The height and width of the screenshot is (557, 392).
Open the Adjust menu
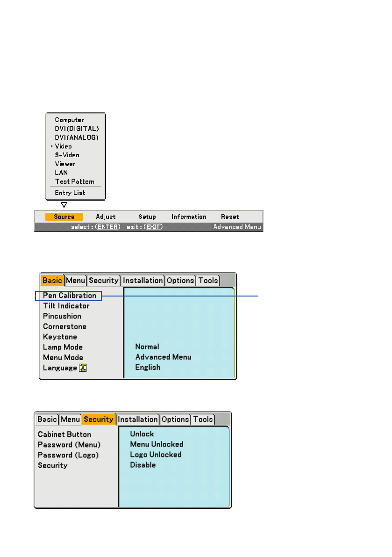(x=106, y=217)
